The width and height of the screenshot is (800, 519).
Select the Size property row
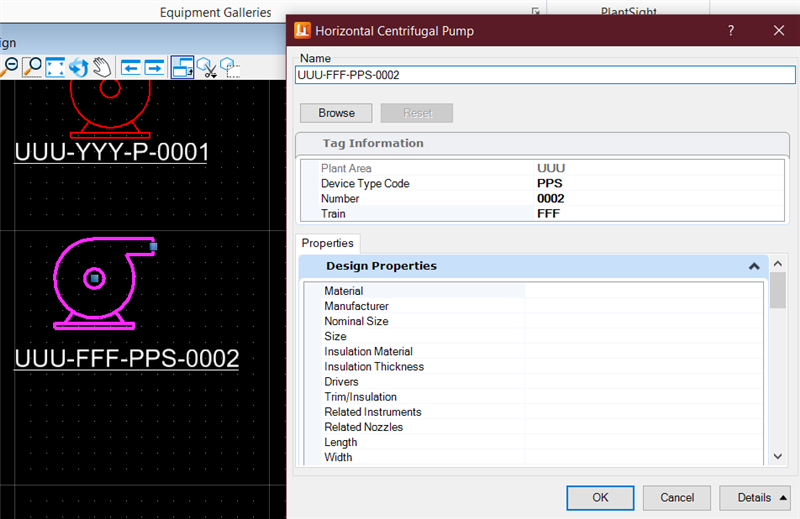pyautogui.click(x=534, y=336)
